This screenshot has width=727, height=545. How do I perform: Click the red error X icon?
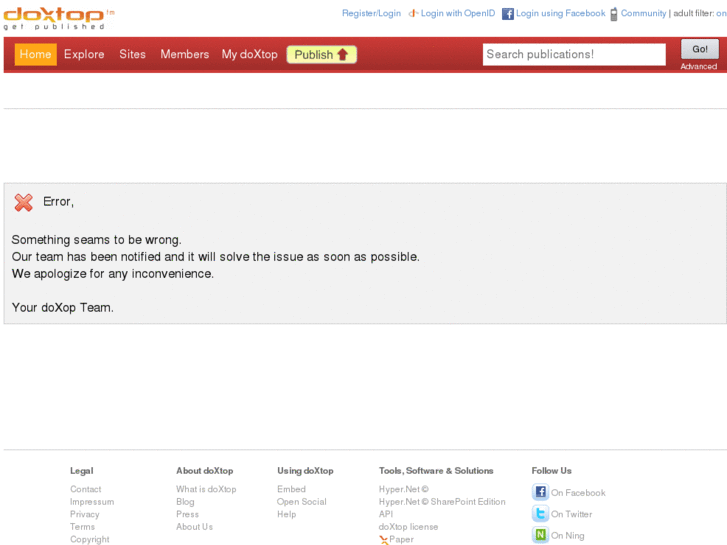23,202
